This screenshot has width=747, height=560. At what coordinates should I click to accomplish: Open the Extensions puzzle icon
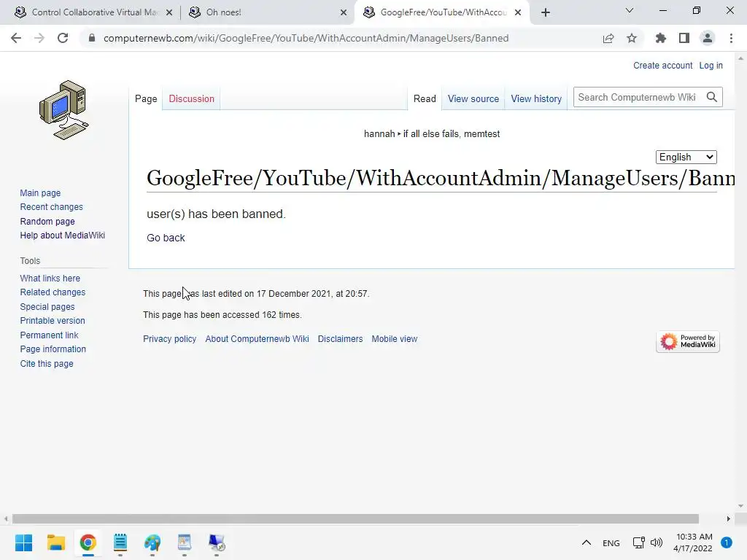(x=660, y=38)
